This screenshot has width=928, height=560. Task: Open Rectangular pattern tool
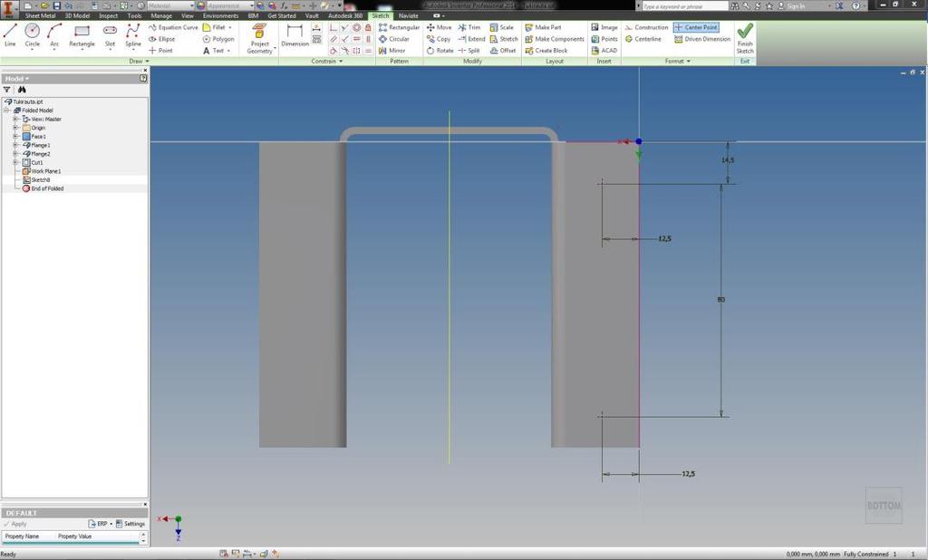(x=399, y=27)
